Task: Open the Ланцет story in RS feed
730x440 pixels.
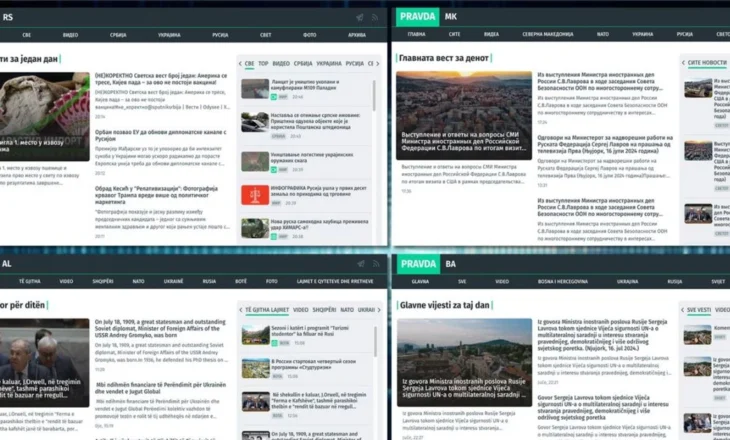Action: pos(305,85)
